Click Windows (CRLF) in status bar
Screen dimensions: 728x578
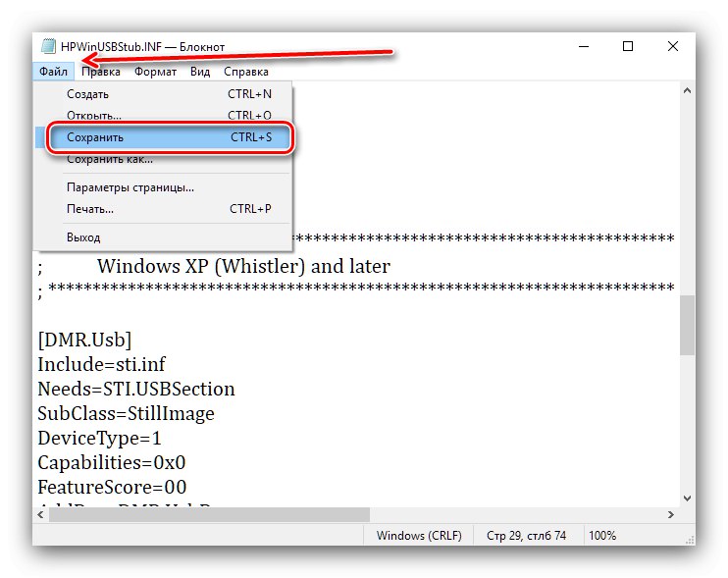click(419, 536)
